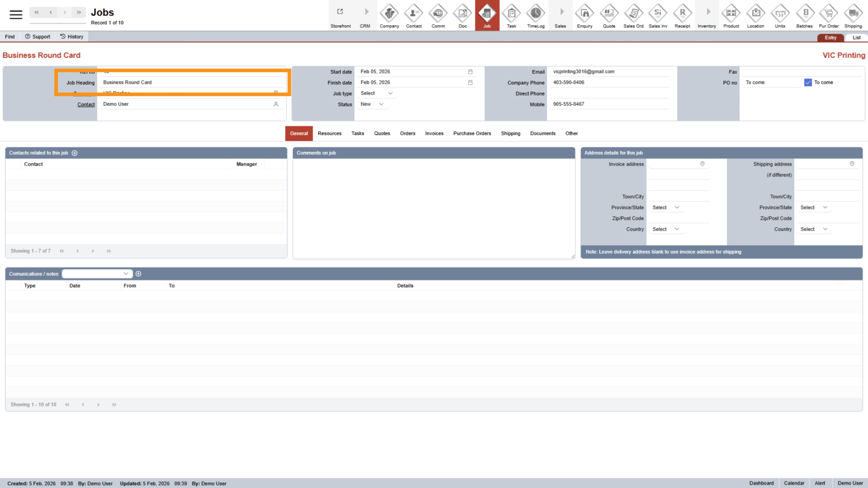Expand the Job type dropdown

[x=377, y=93]
